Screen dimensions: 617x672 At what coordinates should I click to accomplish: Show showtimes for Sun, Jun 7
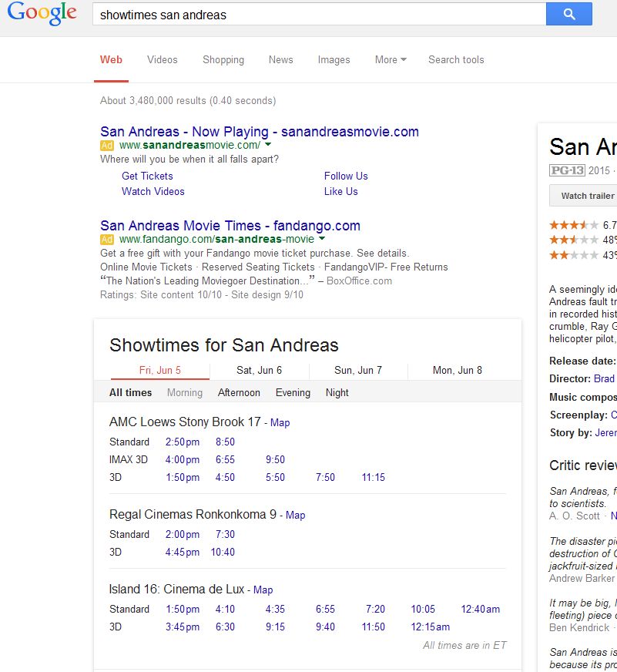(x=358, y=370)
